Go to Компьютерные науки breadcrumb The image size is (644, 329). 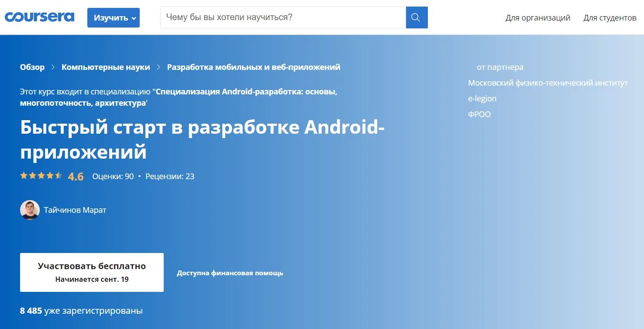point(106,67)
